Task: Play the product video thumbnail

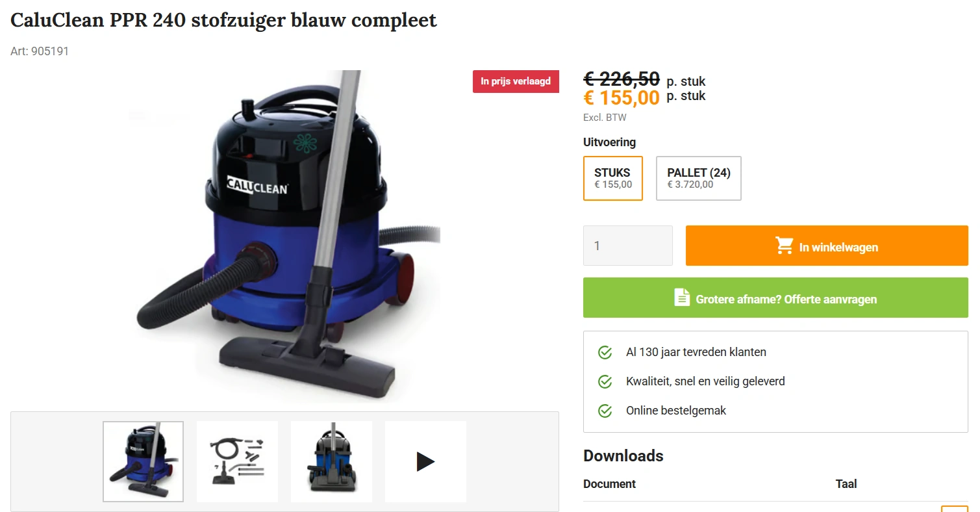Action: pyautogui.click(x=425, y=461)
